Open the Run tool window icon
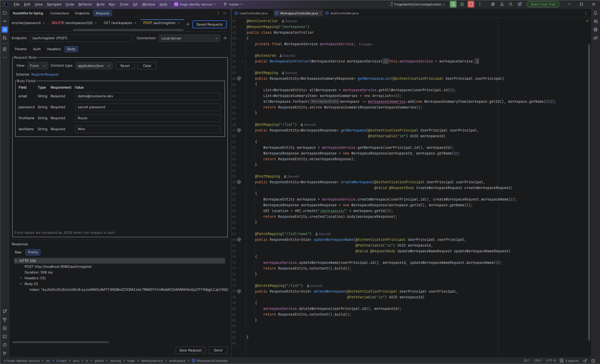This screenshot has height=364, width=600. click(4, 311)
